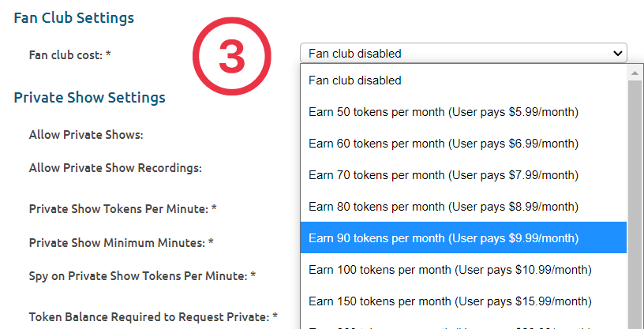Click the dropdown list scroll up arrow

tap(635, 73)
